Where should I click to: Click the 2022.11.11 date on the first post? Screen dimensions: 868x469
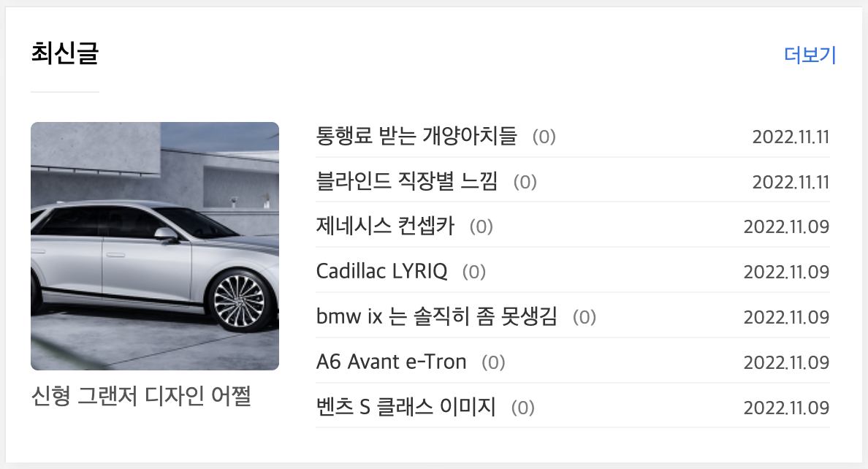coord(791,137)
